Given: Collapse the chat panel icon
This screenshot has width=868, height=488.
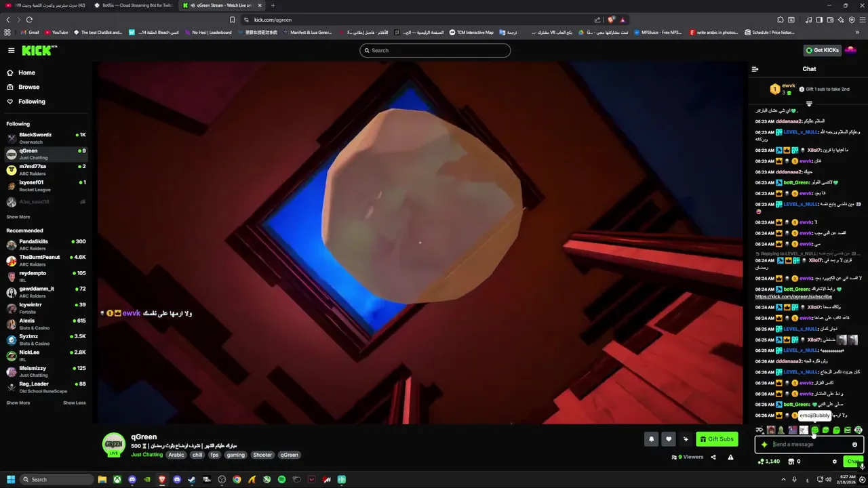Looking at the screenshot, I should tap(755, 69).
